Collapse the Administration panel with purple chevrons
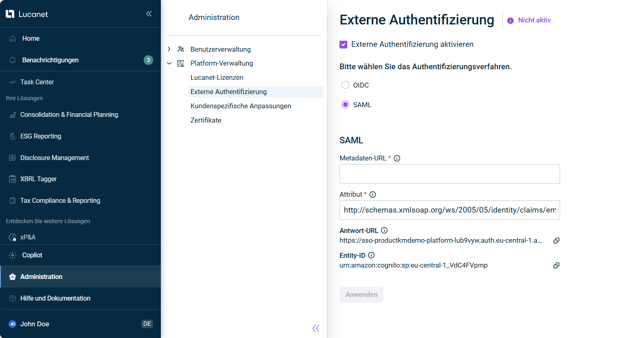 (316, 328)
